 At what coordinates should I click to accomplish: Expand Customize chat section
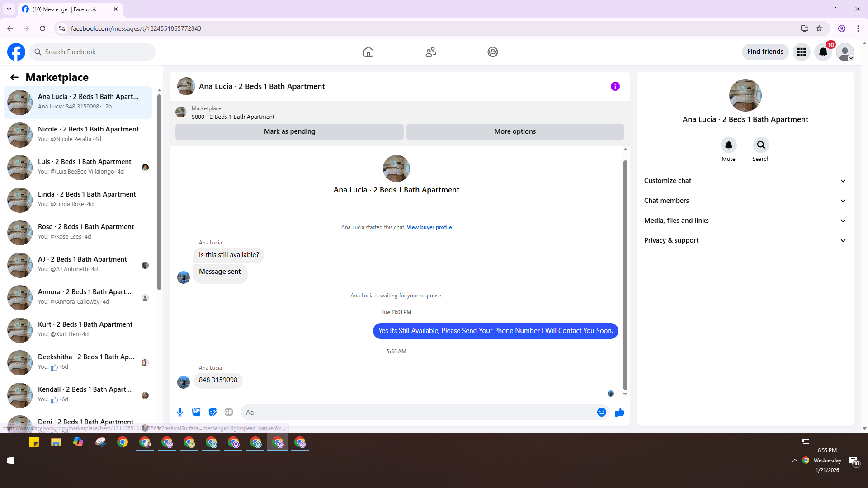coord(745,181)
